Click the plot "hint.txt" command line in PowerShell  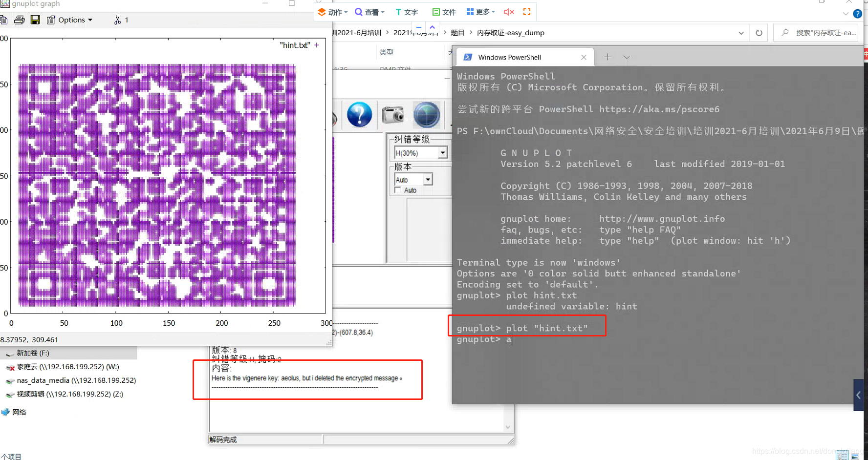(x=522, y=328)
